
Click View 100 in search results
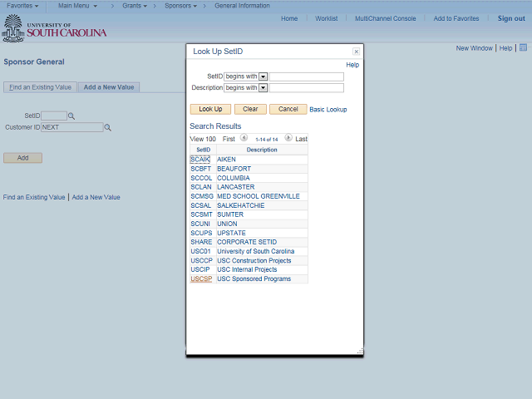point(203,139)
